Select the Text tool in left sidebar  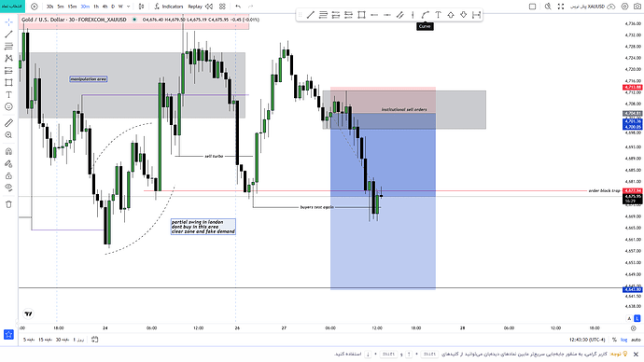[x=8, y=95]
